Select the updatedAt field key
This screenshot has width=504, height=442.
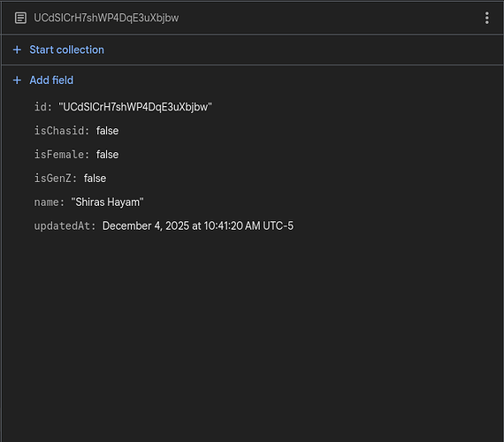pyautogui.click(x=65, y=225)
